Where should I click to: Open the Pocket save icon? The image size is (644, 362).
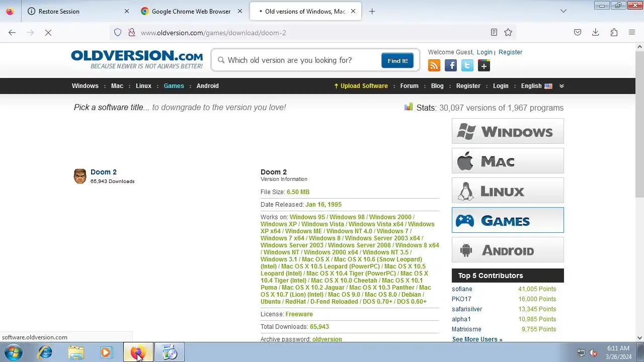click(x=578, y=33)
